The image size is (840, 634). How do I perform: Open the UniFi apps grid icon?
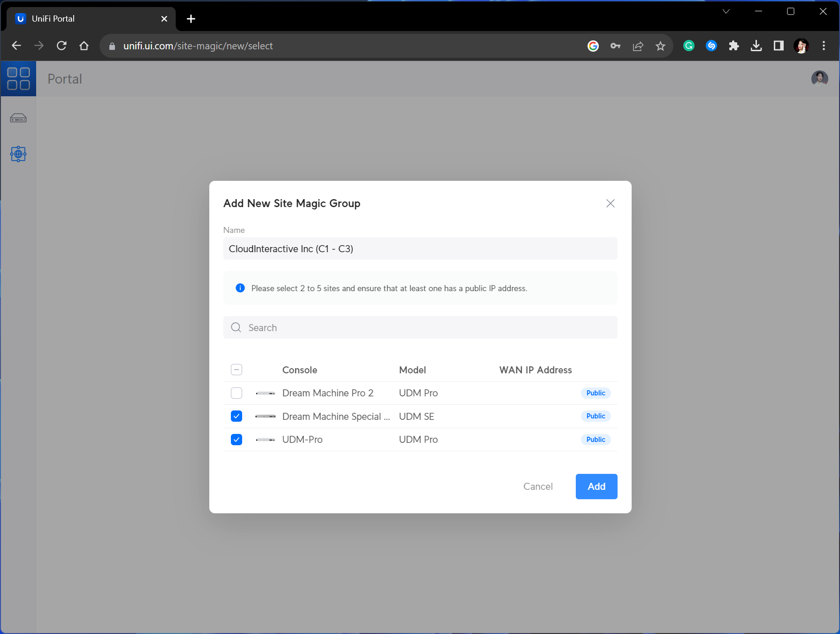tap(18, 78)
